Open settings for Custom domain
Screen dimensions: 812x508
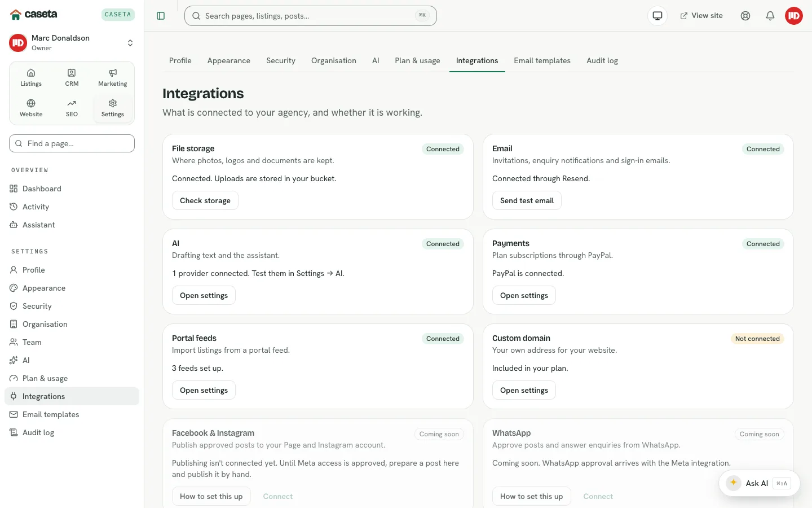pyautogui.click(x=524, y=390)
